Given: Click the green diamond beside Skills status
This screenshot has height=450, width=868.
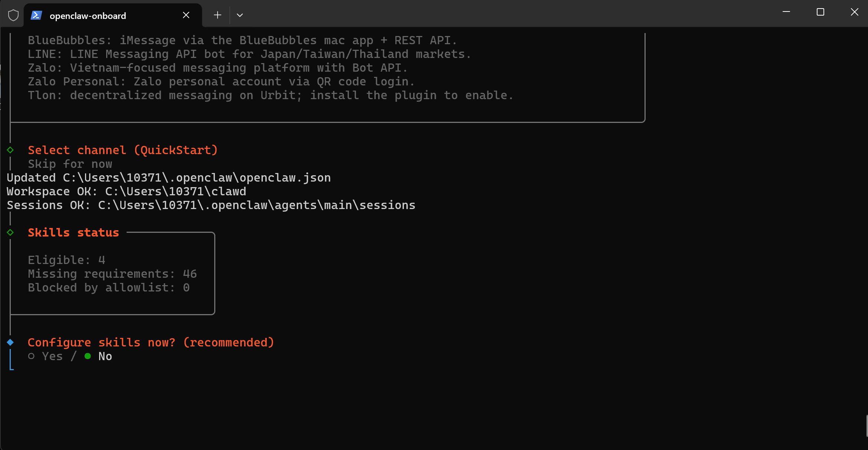Looking at the screenshot, I should click(10, 232).
